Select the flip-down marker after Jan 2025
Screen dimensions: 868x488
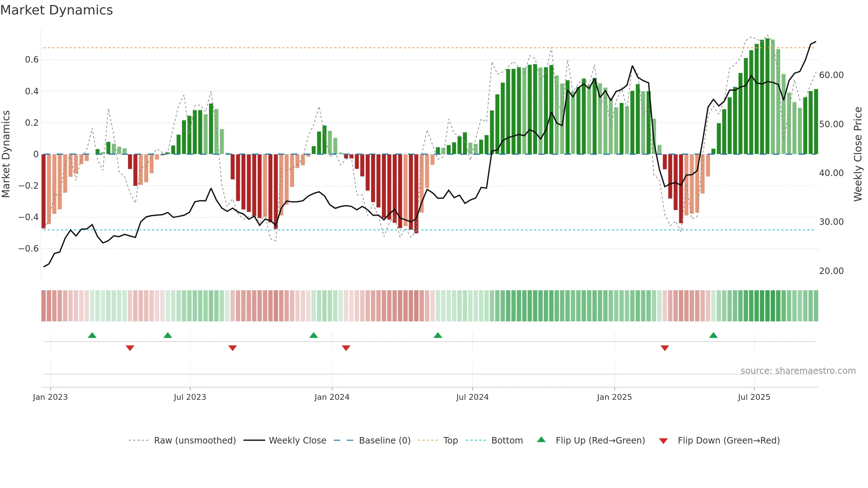[x=665, y=348]
